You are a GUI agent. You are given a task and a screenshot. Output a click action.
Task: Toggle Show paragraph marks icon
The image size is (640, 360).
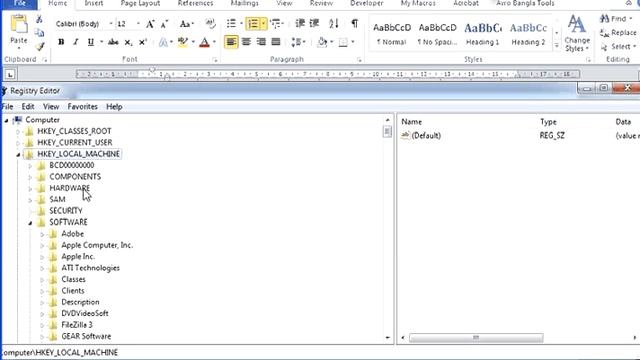355,23
